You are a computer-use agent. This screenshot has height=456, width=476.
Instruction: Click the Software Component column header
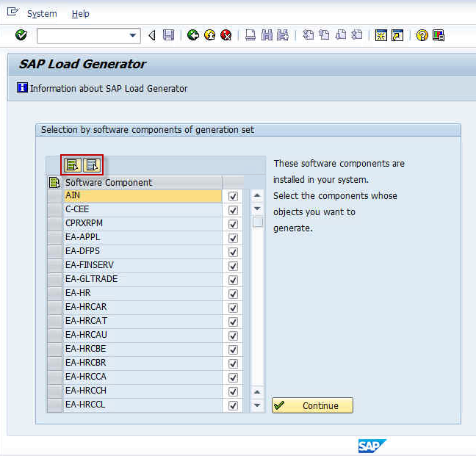(x=143, y=183)
